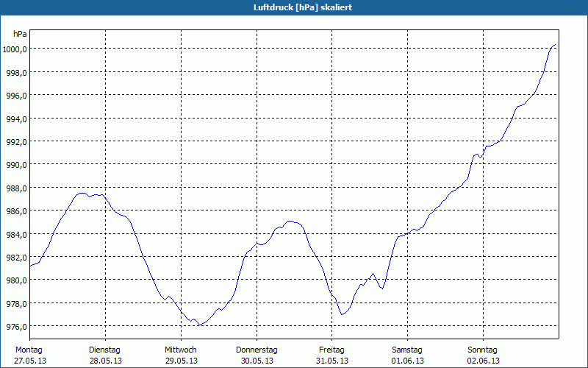Click the chart title 'Luftdruck [hPa] skaliert'
This screenshot has width=588, height=368.
(303, 7)
